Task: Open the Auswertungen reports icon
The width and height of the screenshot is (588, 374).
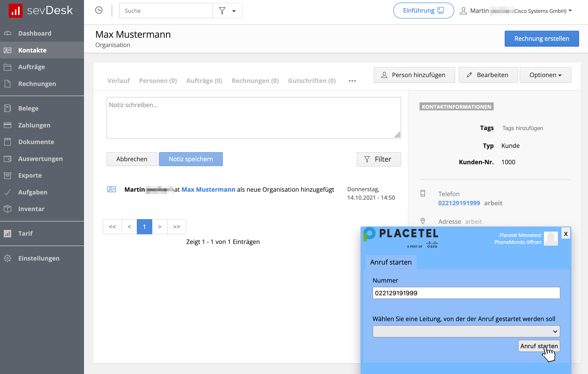Action: [8, 159]
